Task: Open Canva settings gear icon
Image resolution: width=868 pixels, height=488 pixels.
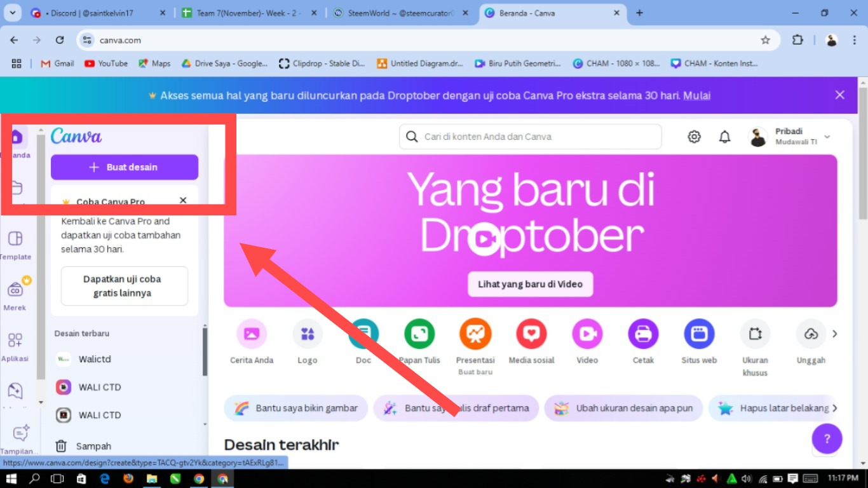Action: (694, 137)
